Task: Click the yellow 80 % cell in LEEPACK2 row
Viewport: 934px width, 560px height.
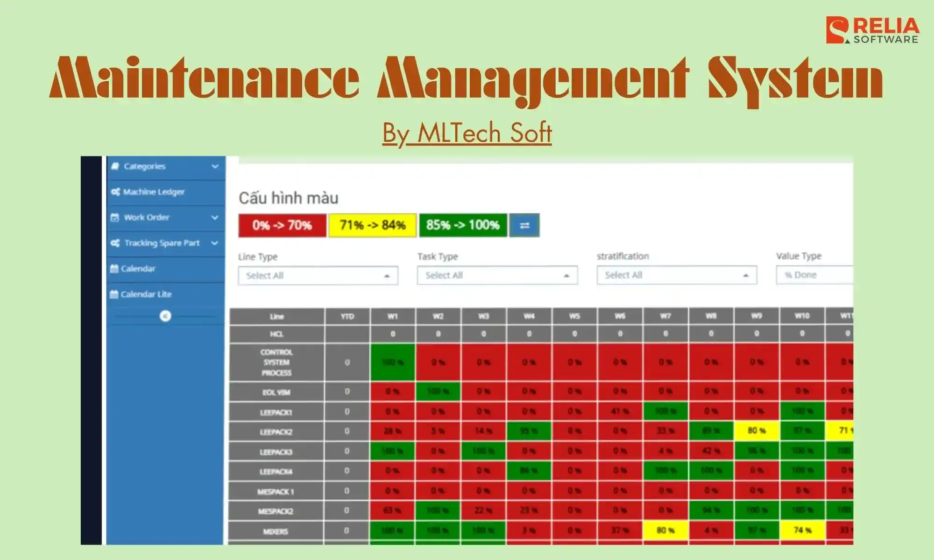Action: click(x=757, y=431)
